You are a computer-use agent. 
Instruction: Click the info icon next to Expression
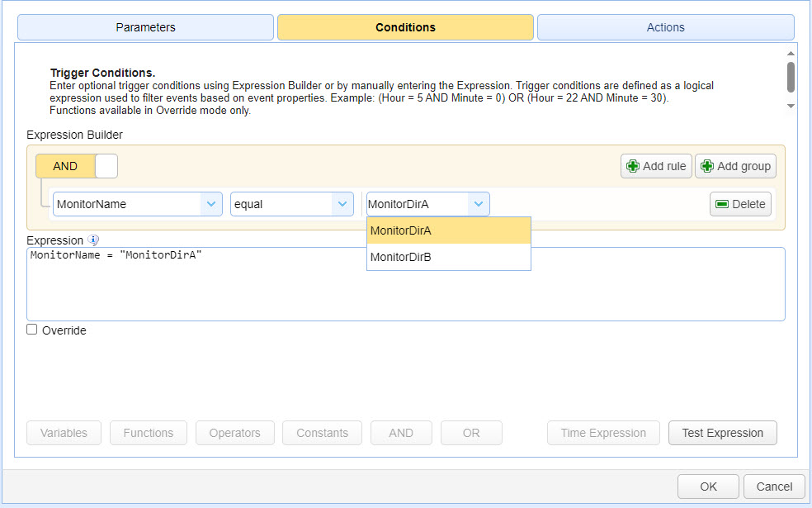pos(93,240)
